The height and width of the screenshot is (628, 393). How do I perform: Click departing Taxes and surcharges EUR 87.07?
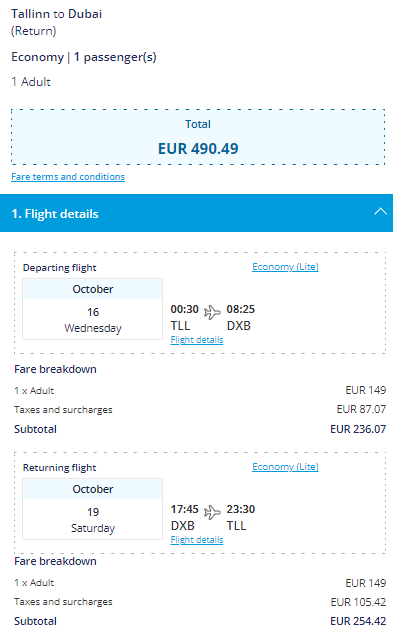click(x=361, y=409)
